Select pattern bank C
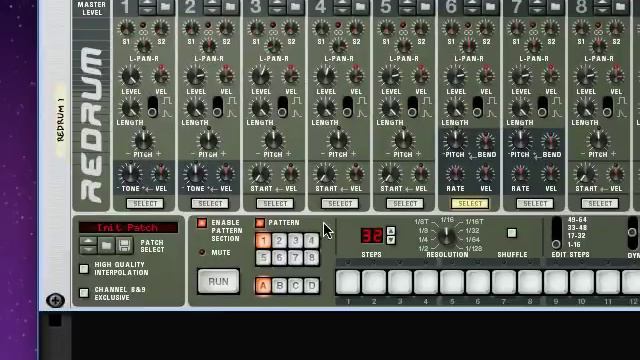This screenshot has height=360, width=640. 296,286
